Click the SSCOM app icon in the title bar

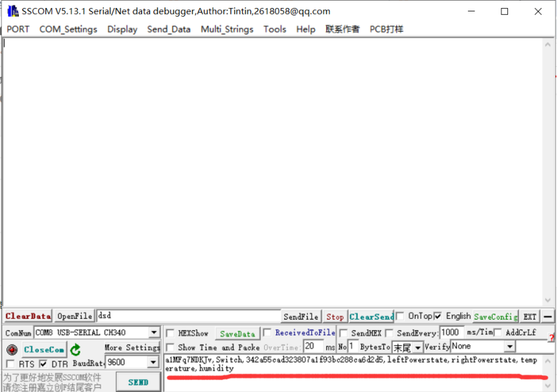(13, 11)
